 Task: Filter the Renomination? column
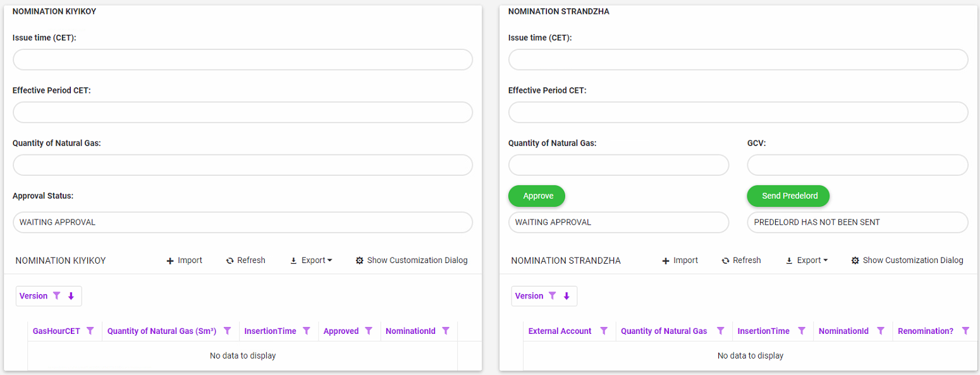click(965, 331)
